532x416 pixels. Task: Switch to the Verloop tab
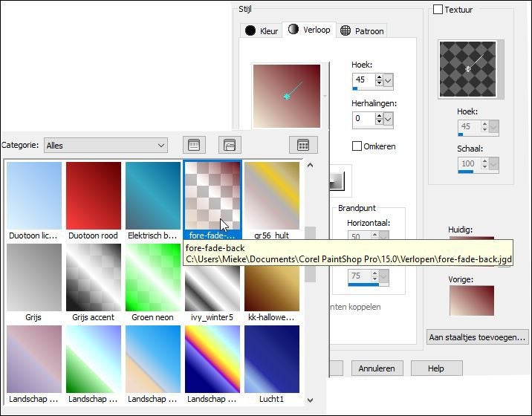(309, 30)
